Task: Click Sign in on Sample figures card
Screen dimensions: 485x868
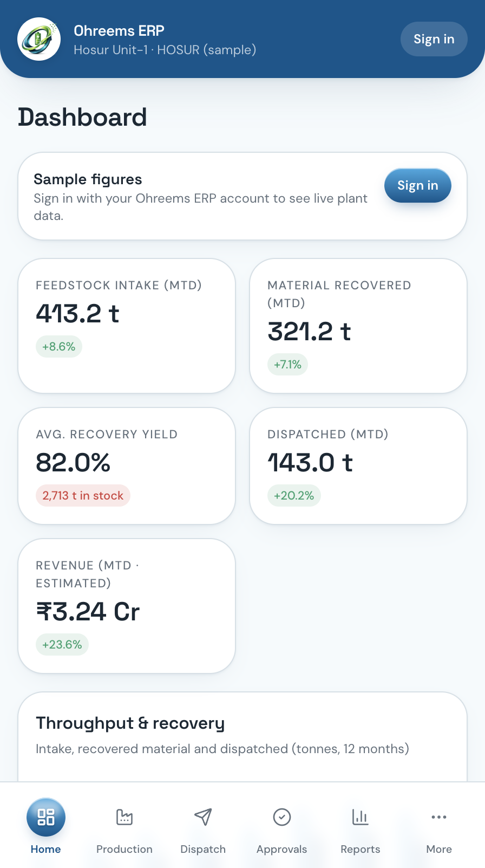Action: click(418, 185)
